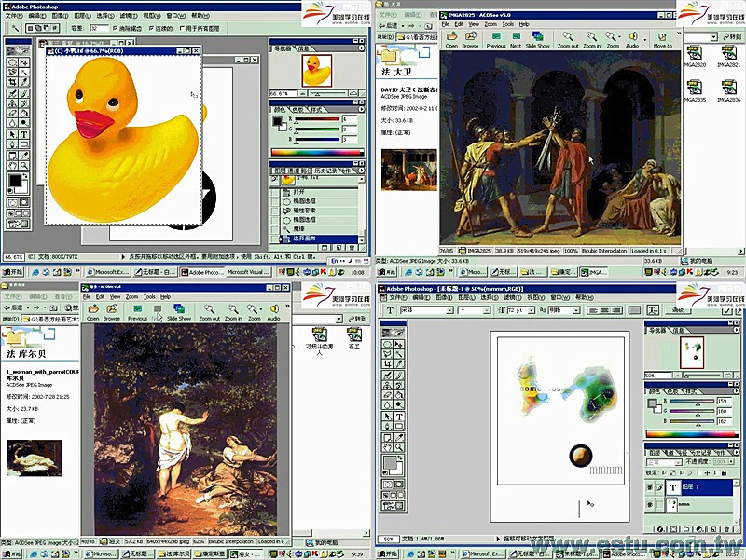Swap foreground and background colors in duck Photoshop
The height and width of the screenshot is (560, 746).
point(25,176)
